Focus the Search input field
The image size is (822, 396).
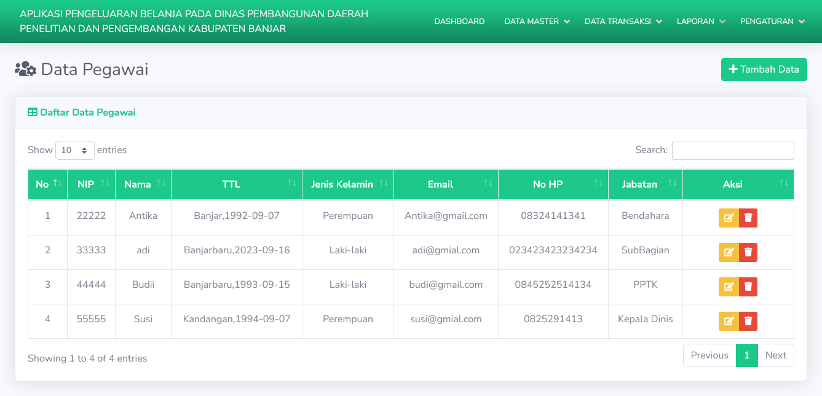(x=733, y=150)
